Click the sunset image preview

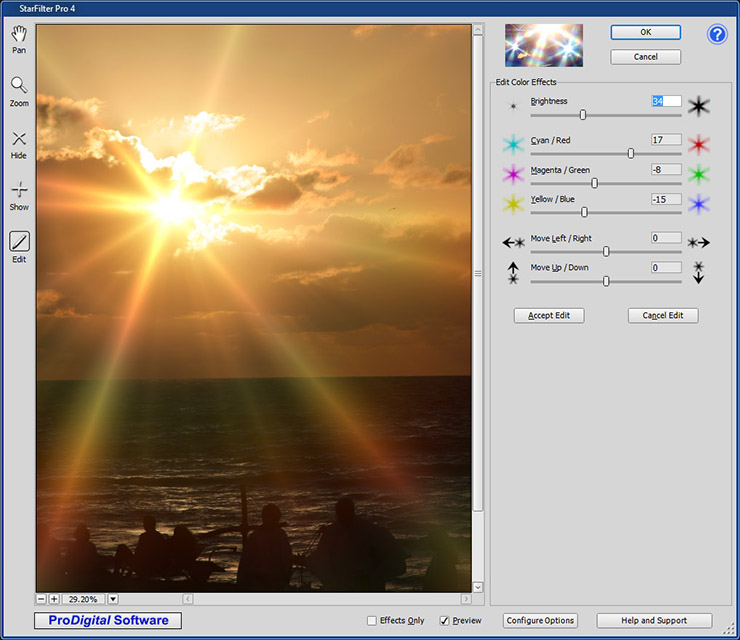tap(254, 308)
